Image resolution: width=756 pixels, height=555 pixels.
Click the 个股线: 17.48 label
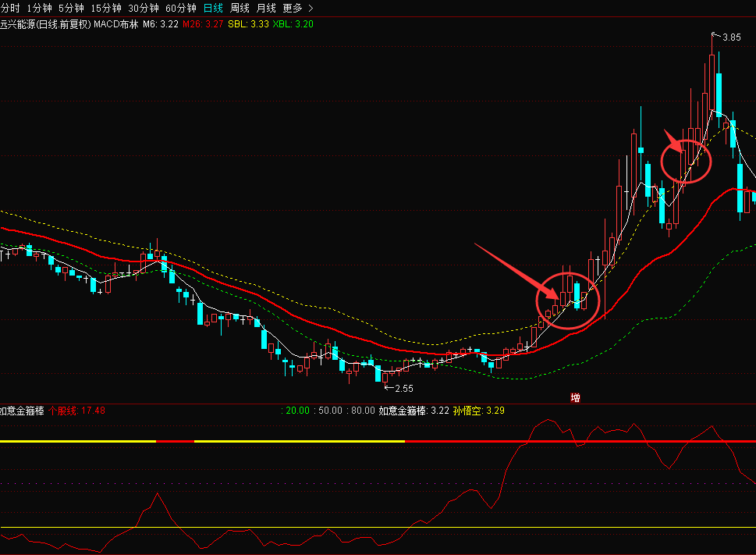(x=76, y=411)
